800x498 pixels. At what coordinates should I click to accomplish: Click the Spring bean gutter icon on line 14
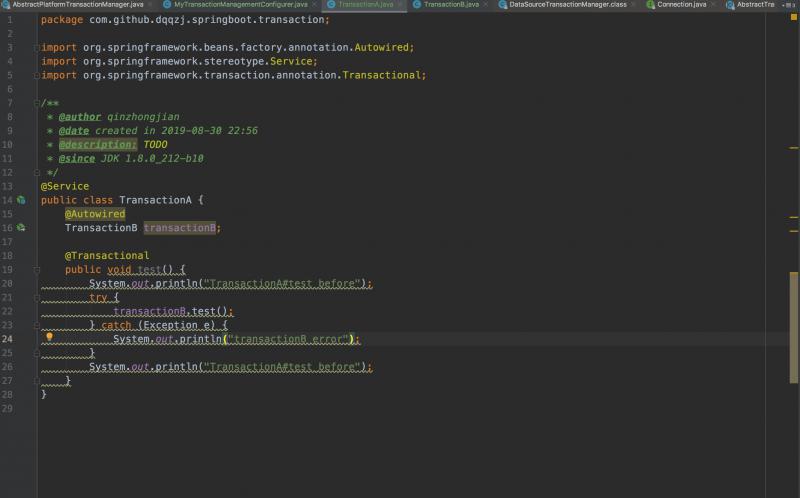click(21, 200)
